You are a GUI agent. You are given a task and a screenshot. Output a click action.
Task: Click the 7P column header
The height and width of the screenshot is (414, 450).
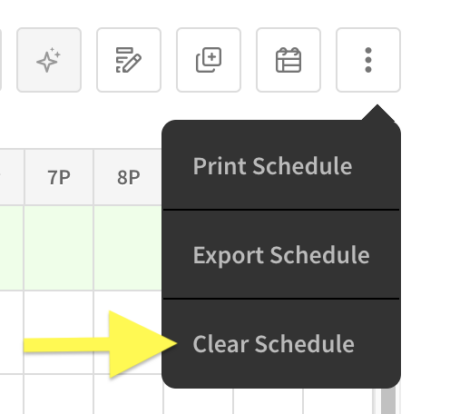(x=59, y=177)
